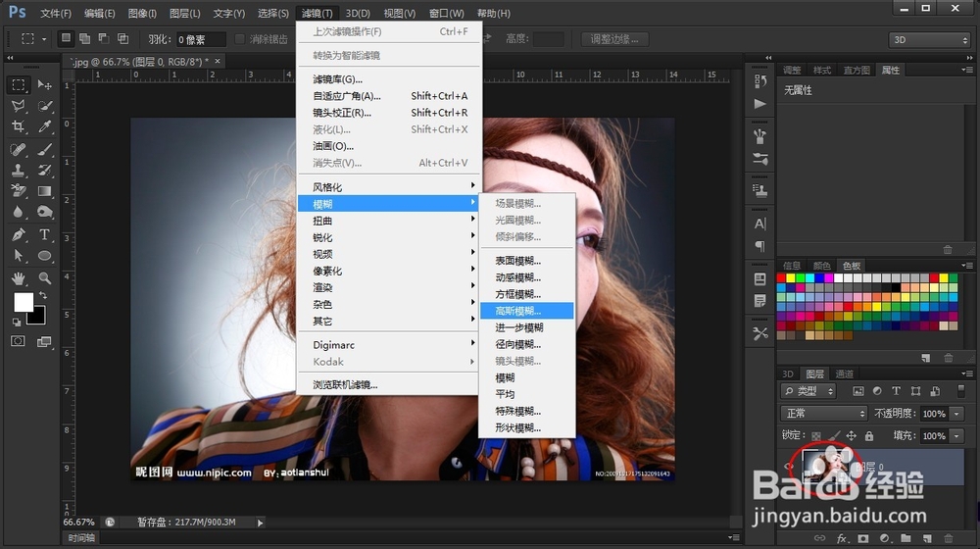
Task: Open layer opacity 100% dropdown arrow
Action: point(956,414)
